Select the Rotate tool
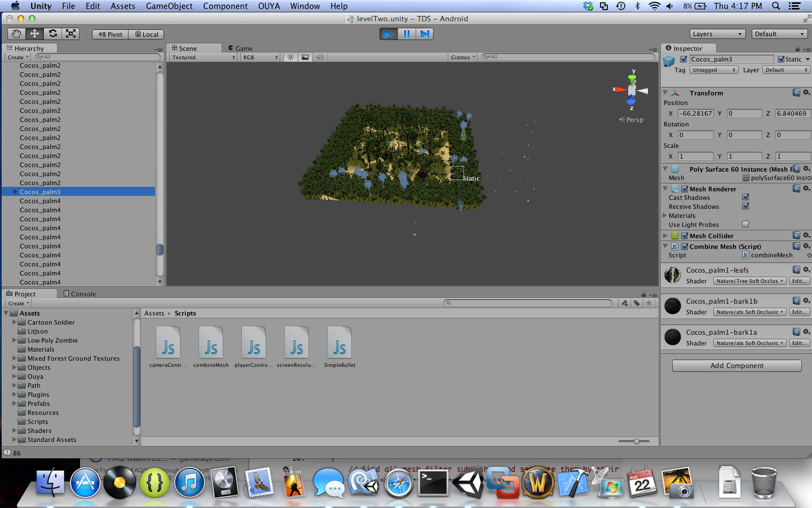The image size is (812, 508). [x=52, y=34]
